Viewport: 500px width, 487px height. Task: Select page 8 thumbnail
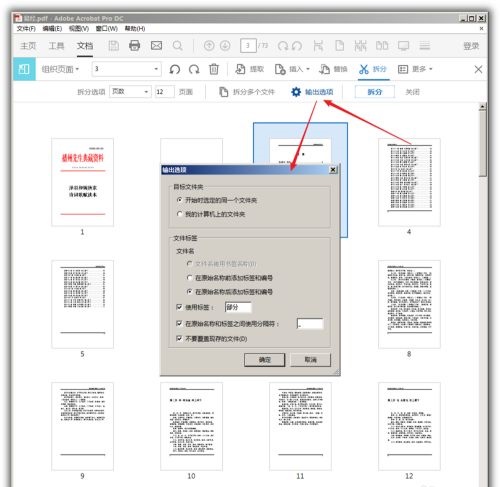[x=409, y=304]
